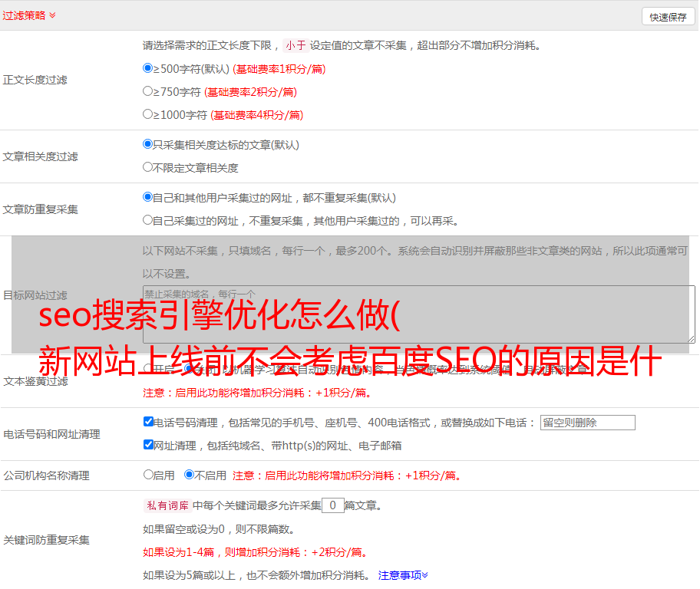The height and width of the screenshot is (589, 700).
Task: Click the 如果设为5篇或以上 explanation text
Action: point(256,575)
